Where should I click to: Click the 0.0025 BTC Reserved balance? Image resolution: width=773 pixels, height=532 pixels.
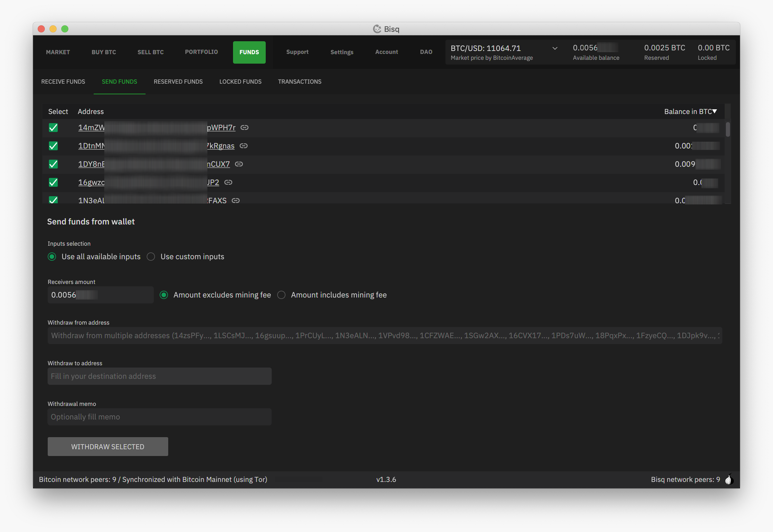pos(664,52)
